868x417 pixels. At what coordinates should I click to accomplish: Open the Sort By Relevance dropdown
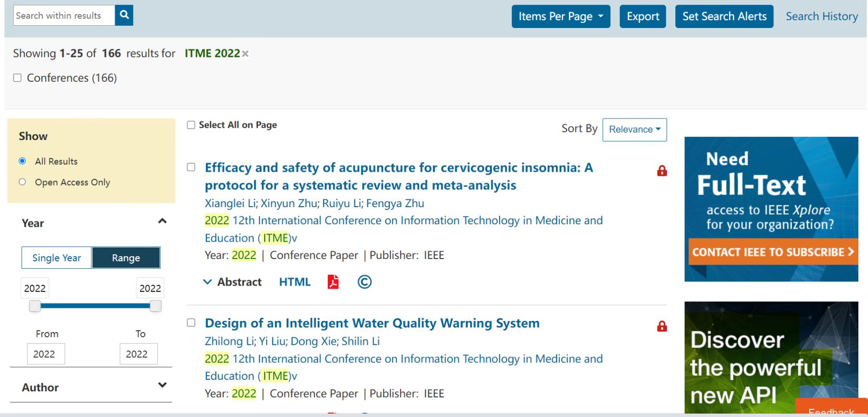(634, 130)
